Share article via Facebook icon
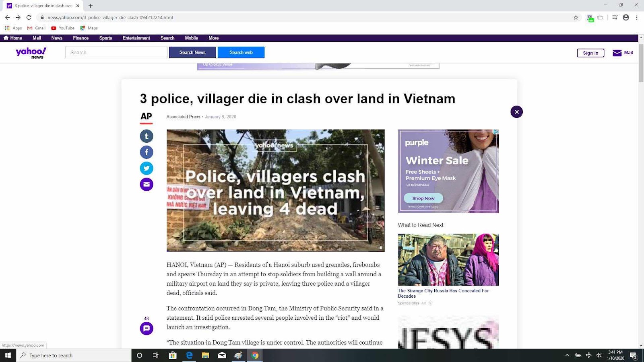This screenshot has height=362, width=644. click(x=147, y=152)
